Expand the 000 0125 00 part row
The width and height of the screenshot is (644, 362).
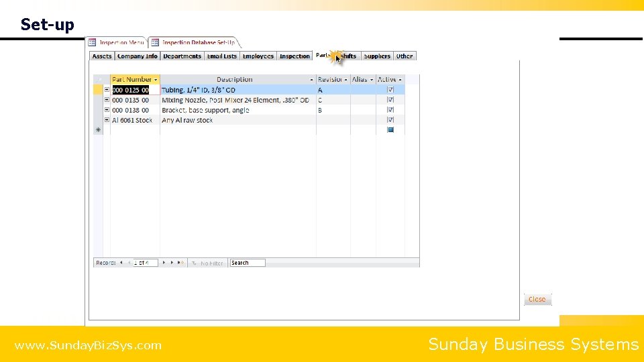coord(107,89)
